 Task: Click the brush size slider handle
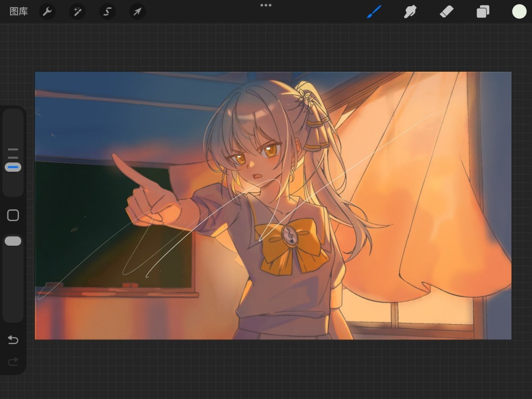(x=13, y=167)
